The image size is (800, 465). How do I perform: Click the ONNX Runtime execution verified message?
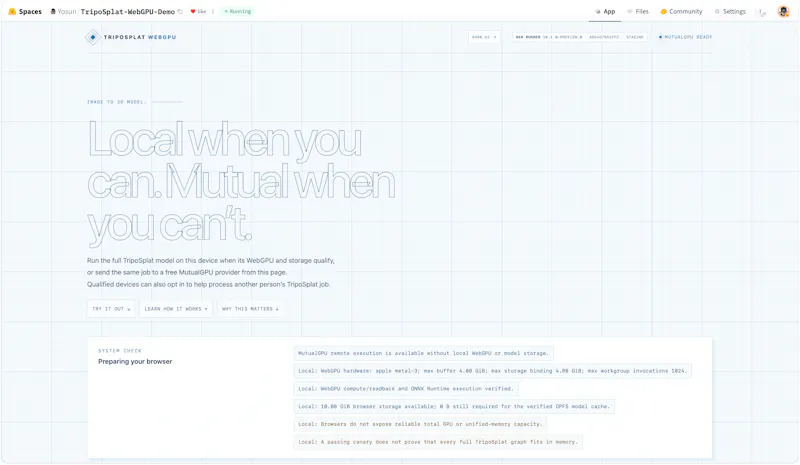(x=406, y=389)
